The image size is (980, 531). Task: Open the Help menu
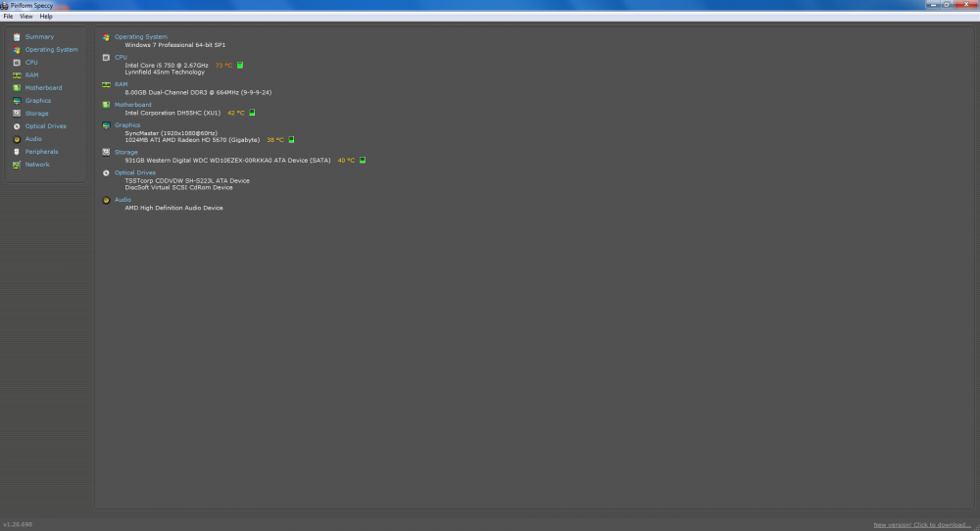(46, 17)
